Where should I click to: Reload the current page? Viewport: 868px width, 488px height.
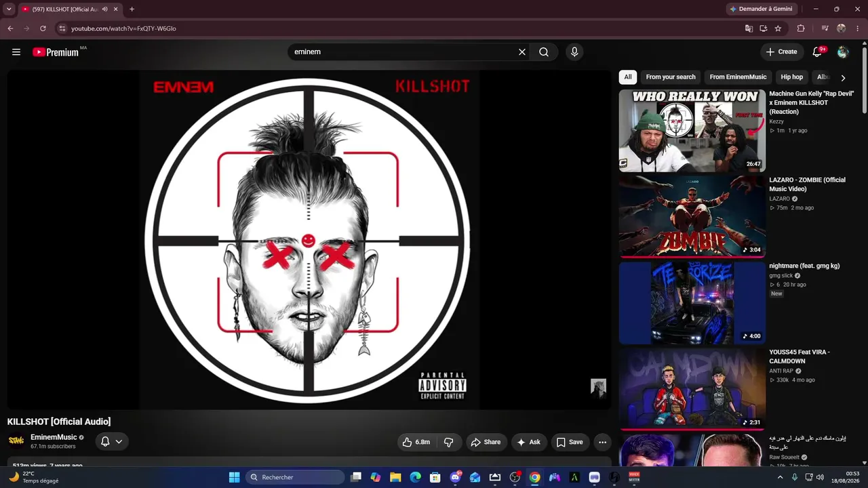[x=43, y=28]
